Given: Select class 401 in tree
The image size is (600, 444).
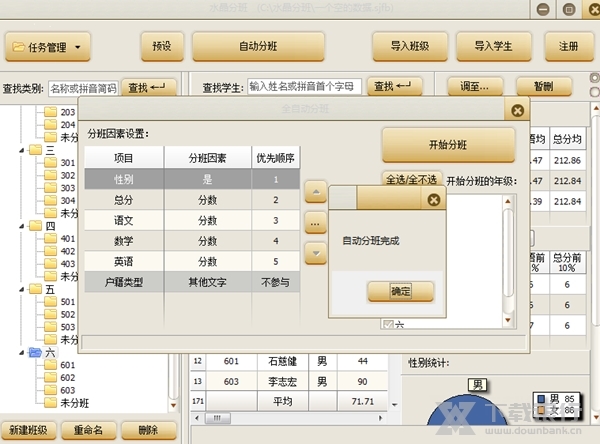Looking at the screenshot, I should 68,239.
